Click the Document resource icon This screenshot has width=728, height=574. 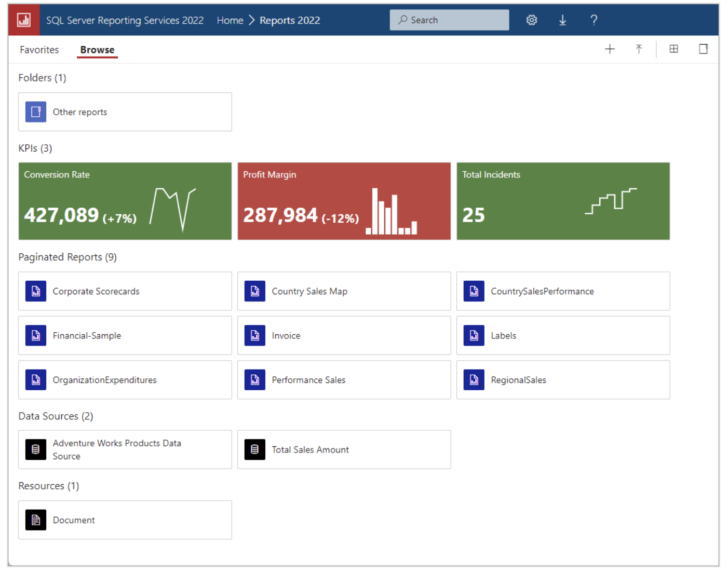point(36,520)
